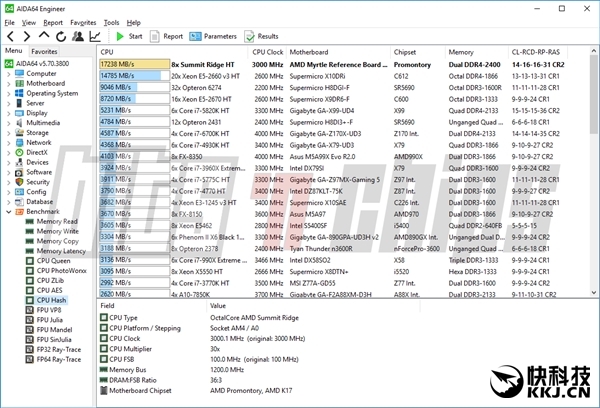Start the benchmark with Start button
The height and width of the screenshot is (408, 600).
tap(129, 36)
